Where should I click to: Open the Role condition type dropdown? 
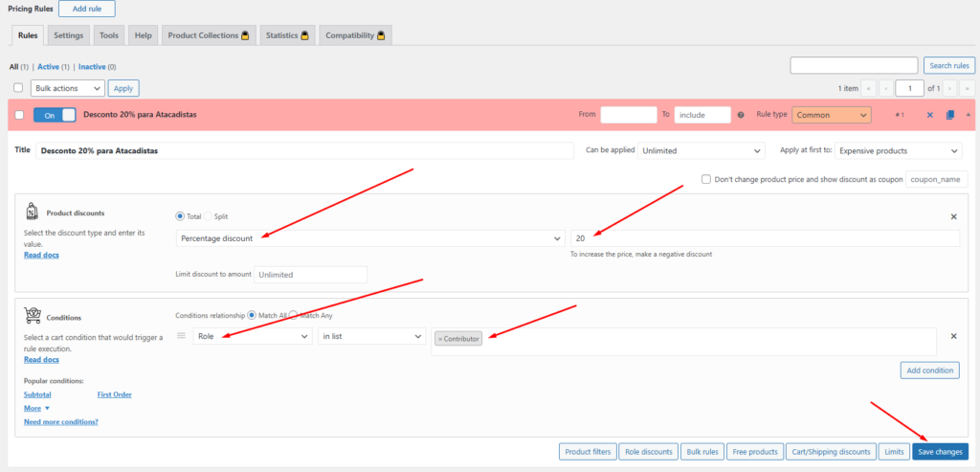point(253,336)
